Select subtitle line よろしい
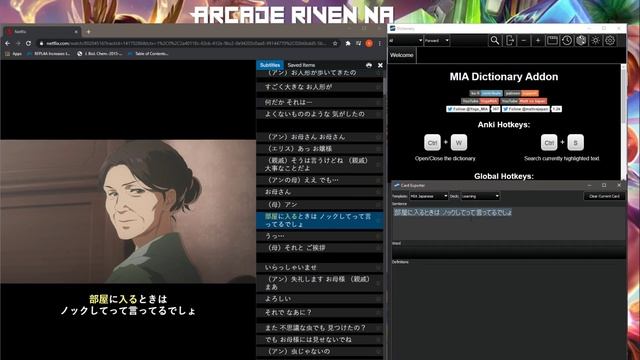Viewport: 640px width, 360px height. click(320, 299)
